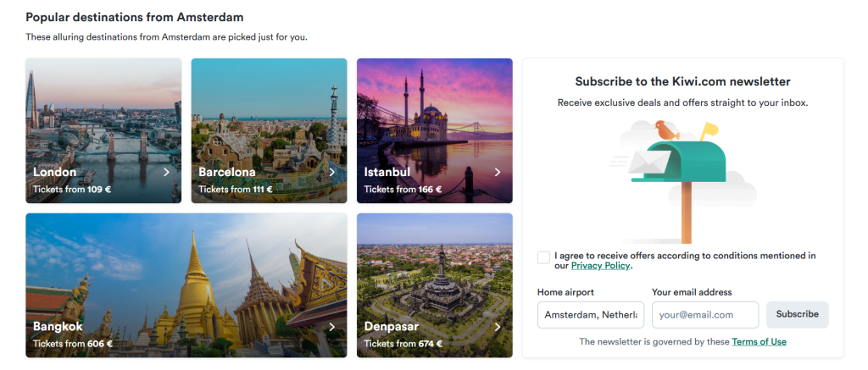The image size is (868, 370).
Task: Click the arrow icon on London card
Action: point(166,172)
